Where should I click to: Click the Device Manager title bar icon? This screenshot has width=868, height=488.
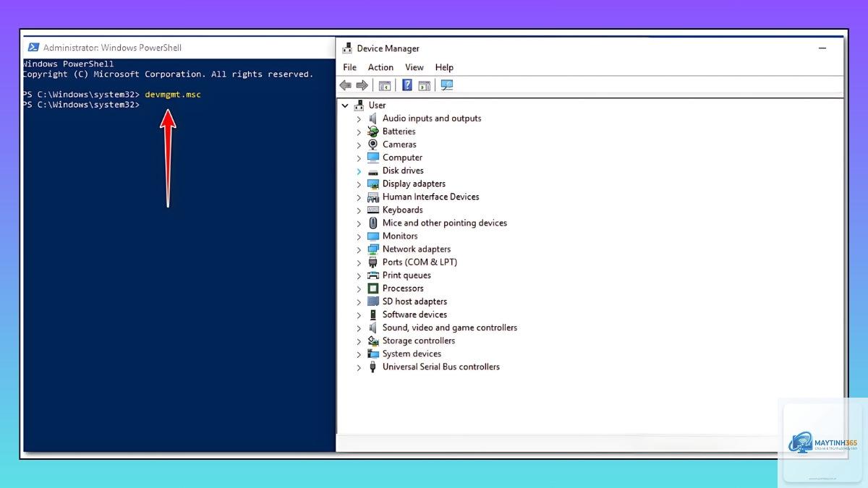tap(347, 48)
